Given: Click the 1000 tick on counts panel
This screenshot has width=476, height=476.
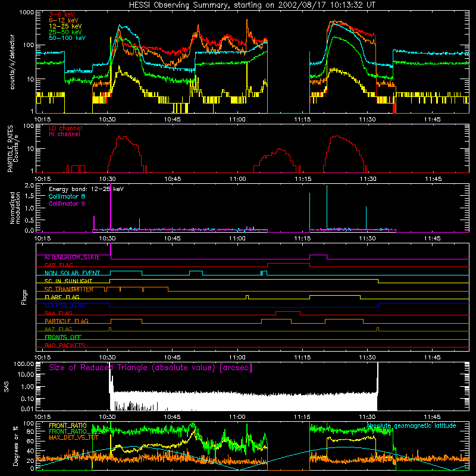Looking at the screenshot, I should pyautogui.click(x=26, y=12).
